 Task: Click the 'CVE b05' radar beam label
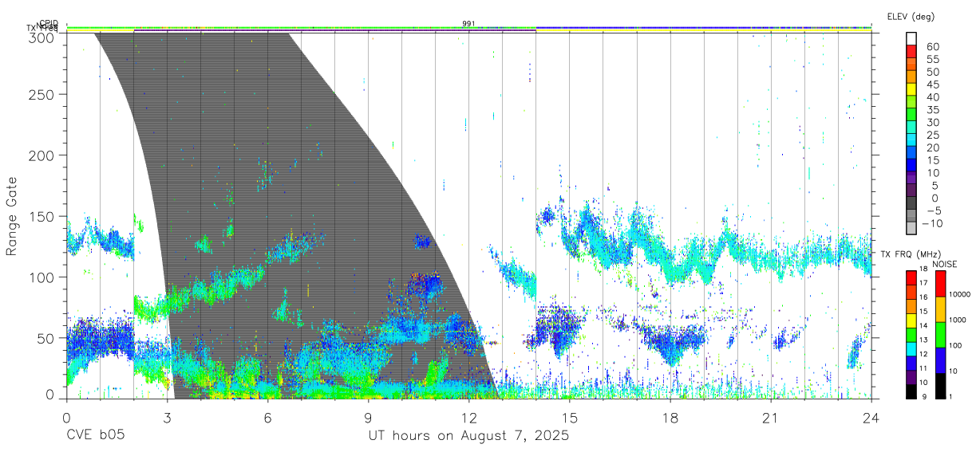click(x=95, y=437)
